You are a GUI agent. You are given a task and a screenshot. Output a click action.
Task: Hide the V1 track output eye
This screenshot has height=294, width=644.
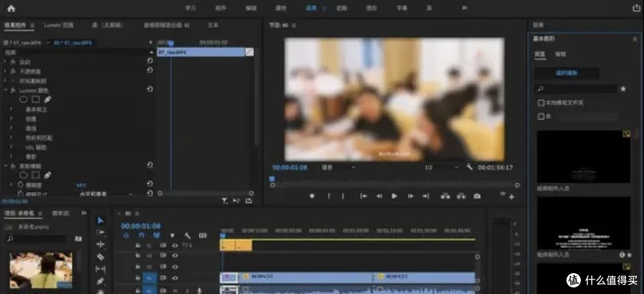(x=175, y=278)
